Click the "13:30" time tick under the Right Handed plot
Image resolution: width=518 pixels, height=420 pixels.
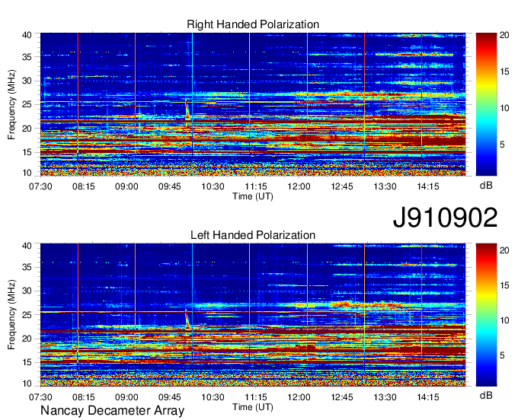pyautogui.click(x=385, y=186)
